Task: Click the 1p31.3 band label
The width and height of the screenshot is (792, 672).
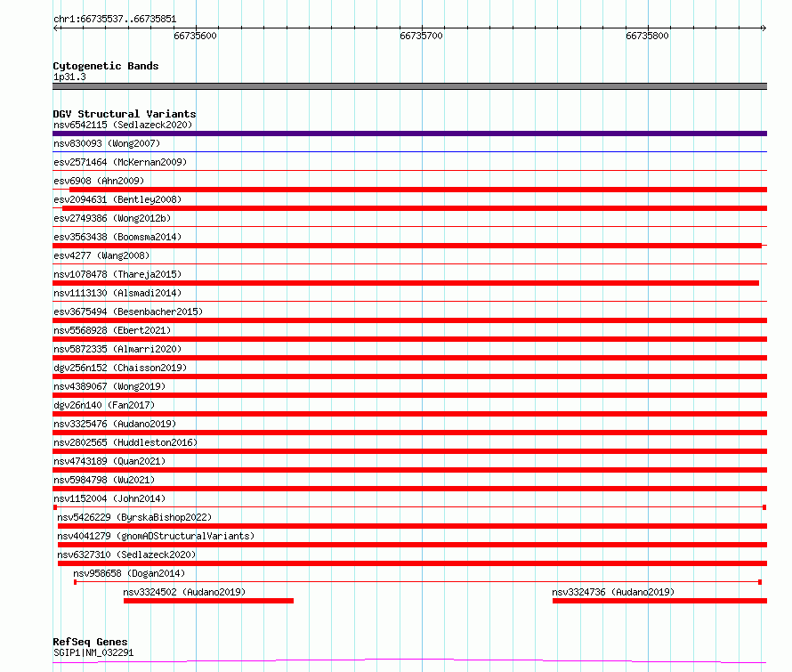Action: pos(69,77)
